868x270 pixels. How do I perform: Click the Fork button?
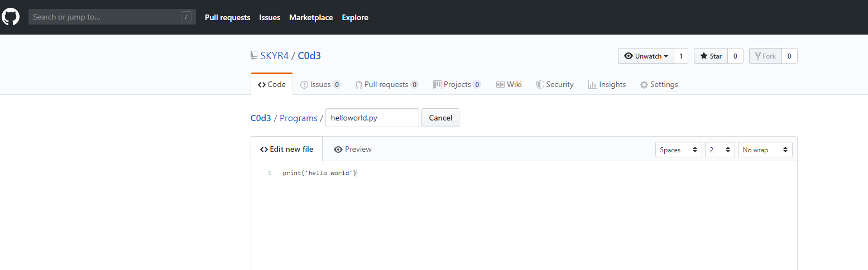(765, 56)
